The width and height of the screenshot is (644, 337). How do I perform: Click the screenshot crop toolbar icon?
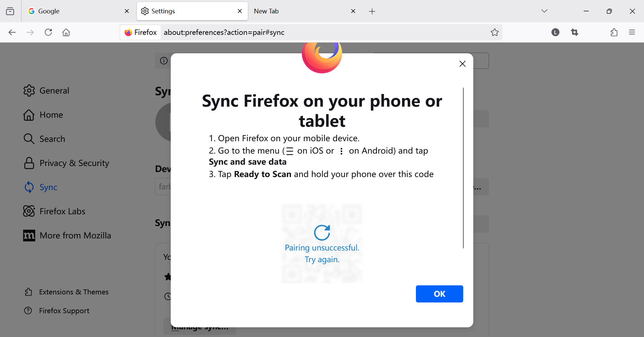coord(575,32)
